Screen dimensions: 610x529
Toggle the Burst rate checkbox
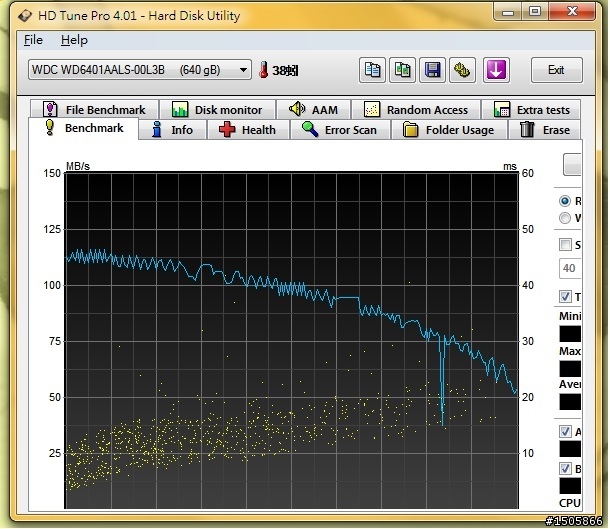[565, 468]
